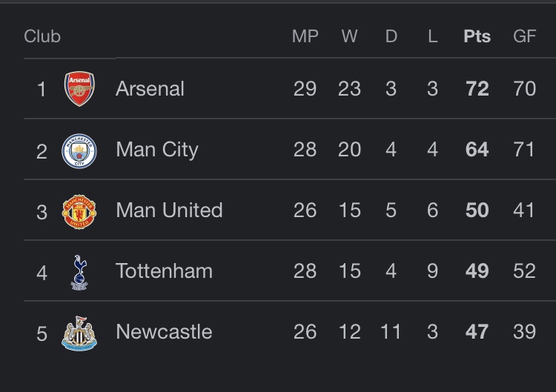The height and width of the screenshot is (392, 556).
Task: Click Man City's 71 goals-for value
Action: click(x=524, y=150)
